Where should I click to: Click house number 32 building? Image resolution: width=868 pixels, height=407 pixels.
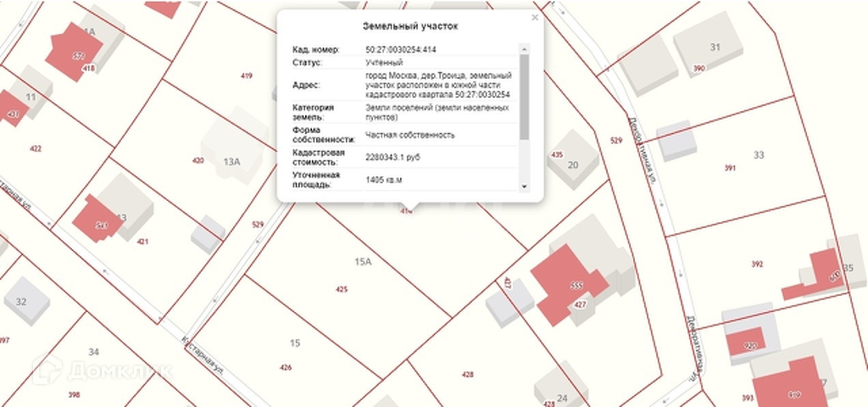pyautogui.click(x=26, y=301)
